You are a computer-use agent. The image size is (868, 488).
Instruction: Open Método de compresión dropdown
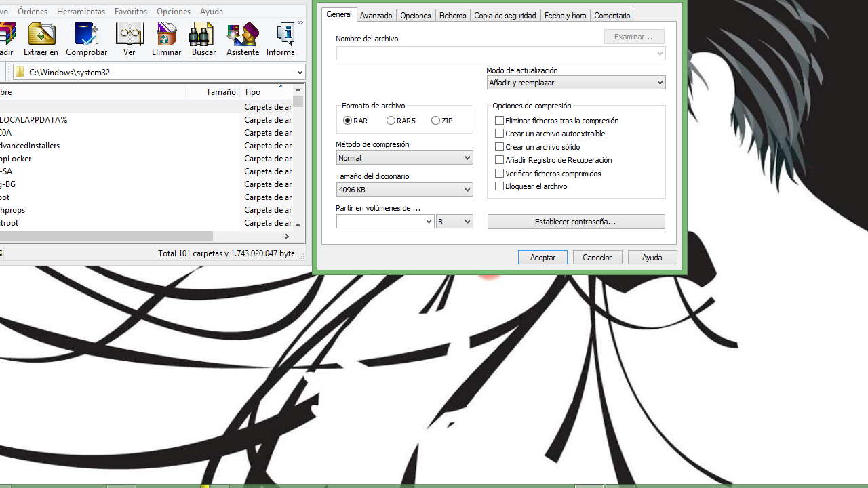404,158
